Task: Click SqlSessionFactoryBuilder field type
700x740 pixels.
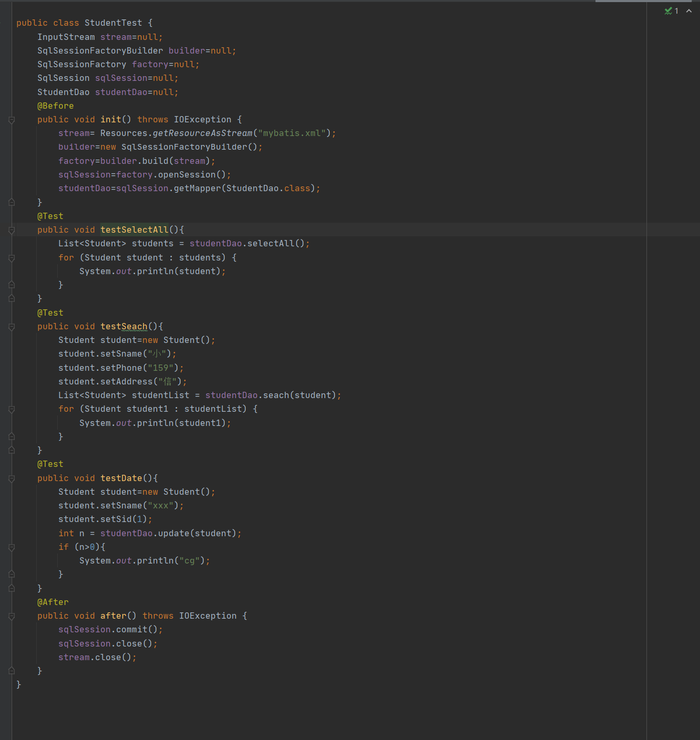Action: [x=100, y=51]
